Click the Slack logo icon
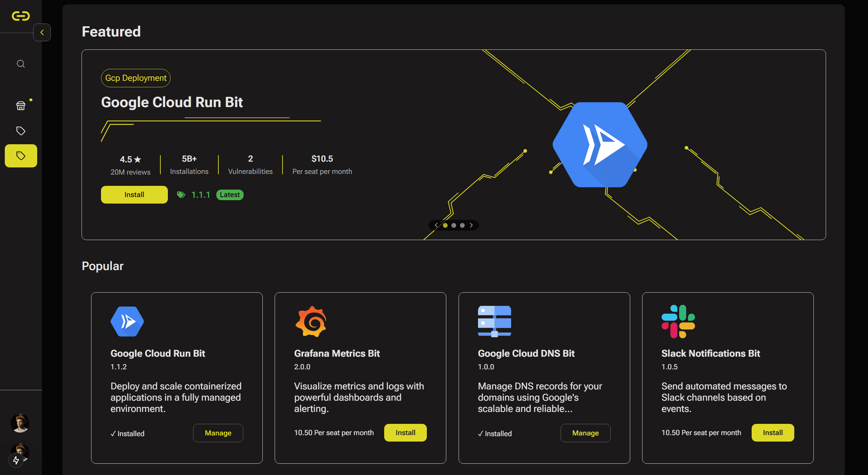Image resolution: width=868 pixels, height=475 pixels. (x=678, y=322)
